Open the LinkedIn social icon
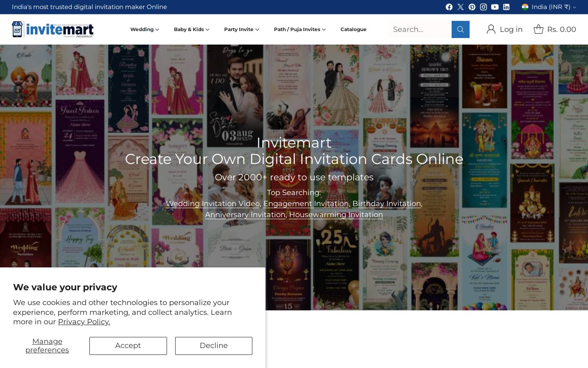The image size is (588, 368). tap(506, 7)
